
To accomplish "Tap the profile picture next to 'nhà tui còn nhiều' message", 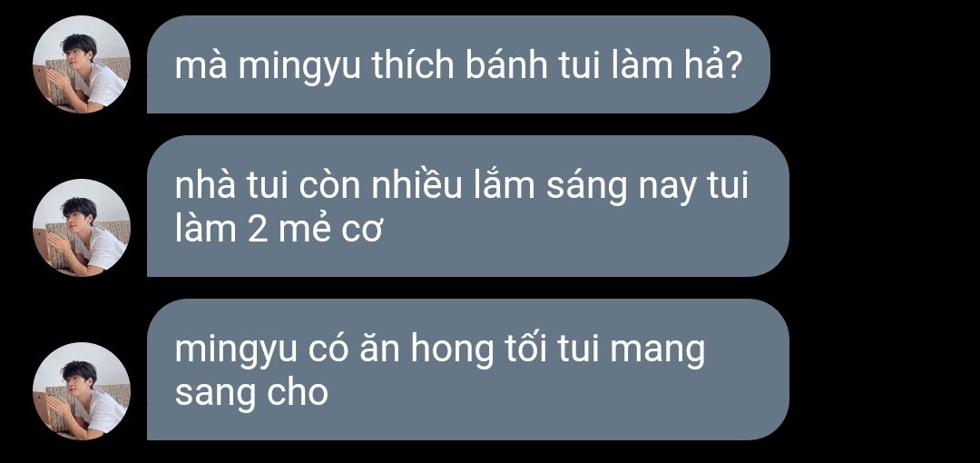I will (x=82, y=228).
